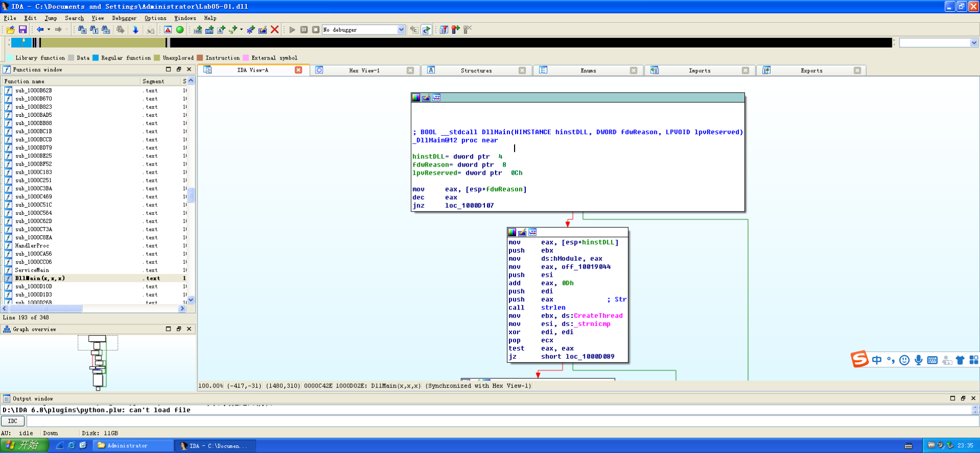Click the pause process icon
Screen dimensions: 980x453
click(x=304, y=30)
